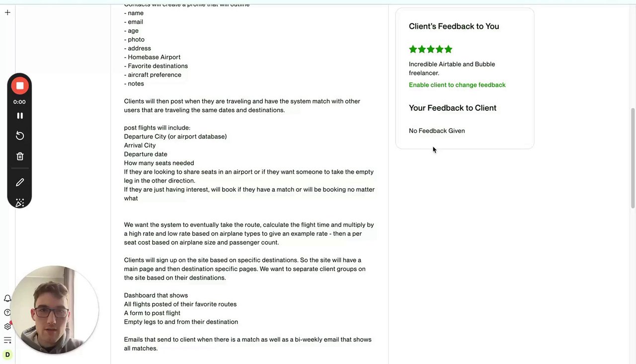Stop the screen recording
Viewport: 636px width, 364px height.
click(x=20, y=86)
